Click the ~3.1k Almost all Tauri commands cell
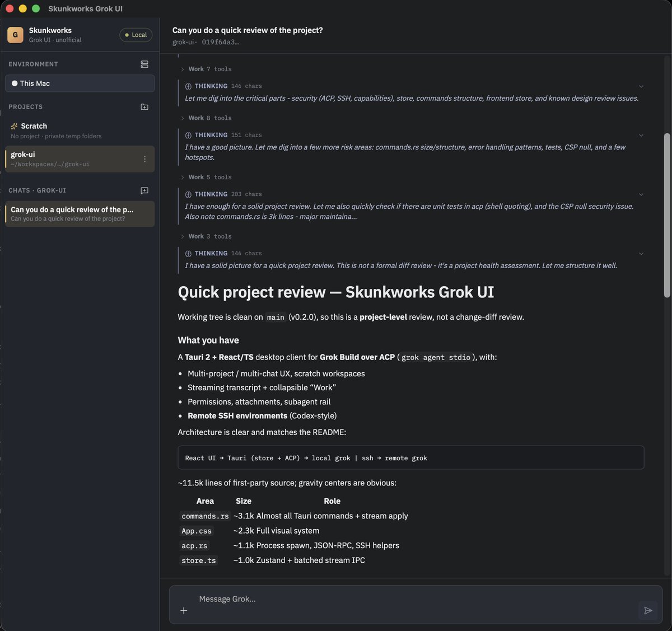This screenshot has height=631, width=672. (320, 516)
